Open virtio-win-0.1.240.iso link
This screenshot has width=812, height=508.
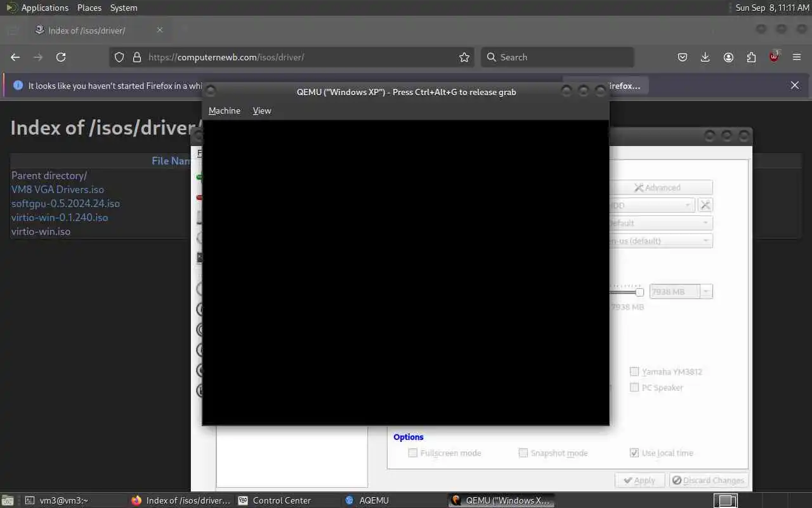click(60, 217)
